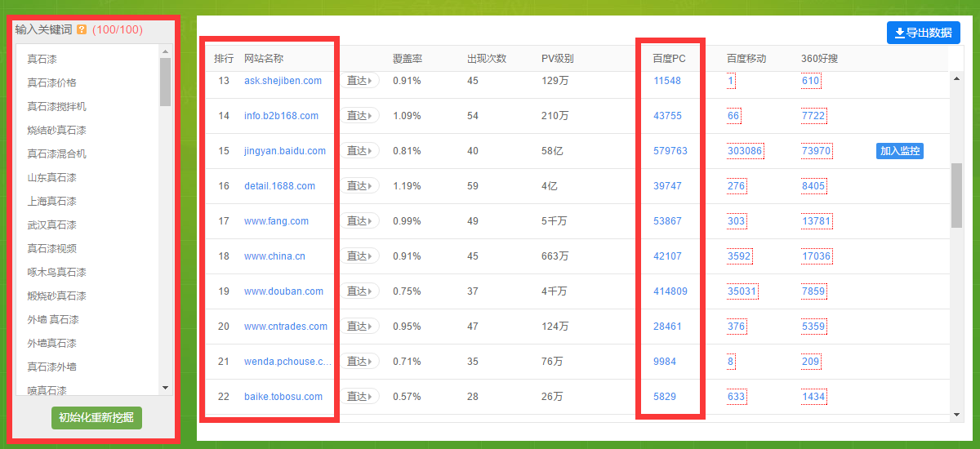Image resolution: width=980 pixels, height=449 pixels.
Task: Click keyword list scrollbar down arrow
Action: coord(165,388)
